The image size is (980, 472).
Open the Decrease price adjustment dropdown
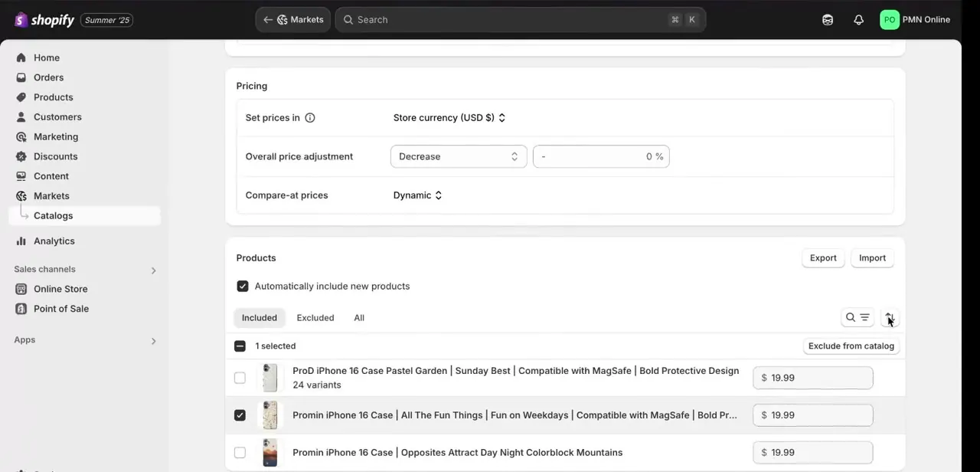click(459, 156)
